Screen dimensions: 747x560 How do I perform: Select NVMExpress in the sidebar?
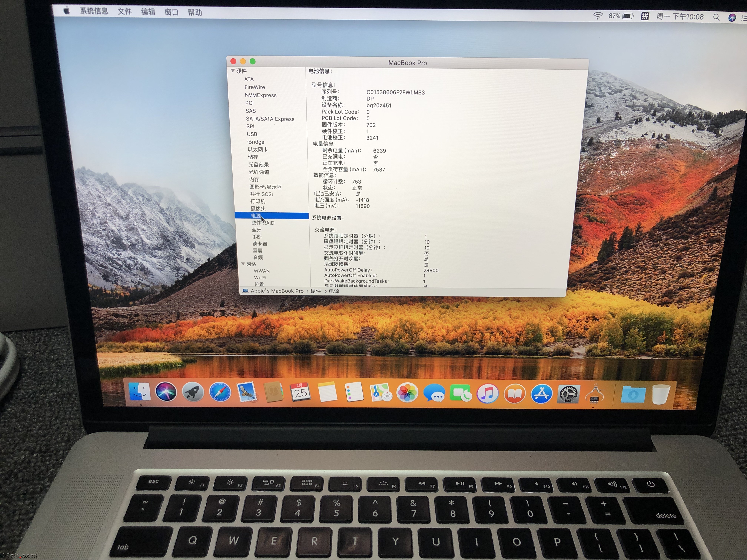(x=261, y=95)
